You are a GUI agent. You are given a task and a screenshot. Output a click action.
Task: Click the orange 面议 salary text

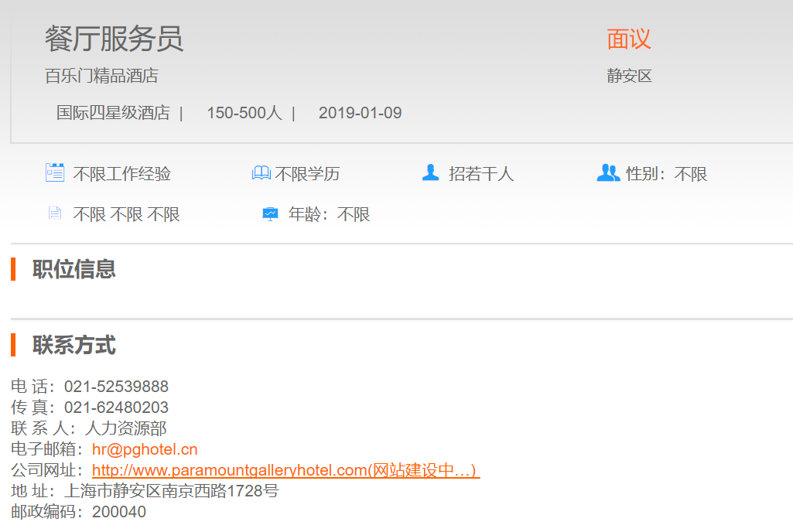point(628,39)
